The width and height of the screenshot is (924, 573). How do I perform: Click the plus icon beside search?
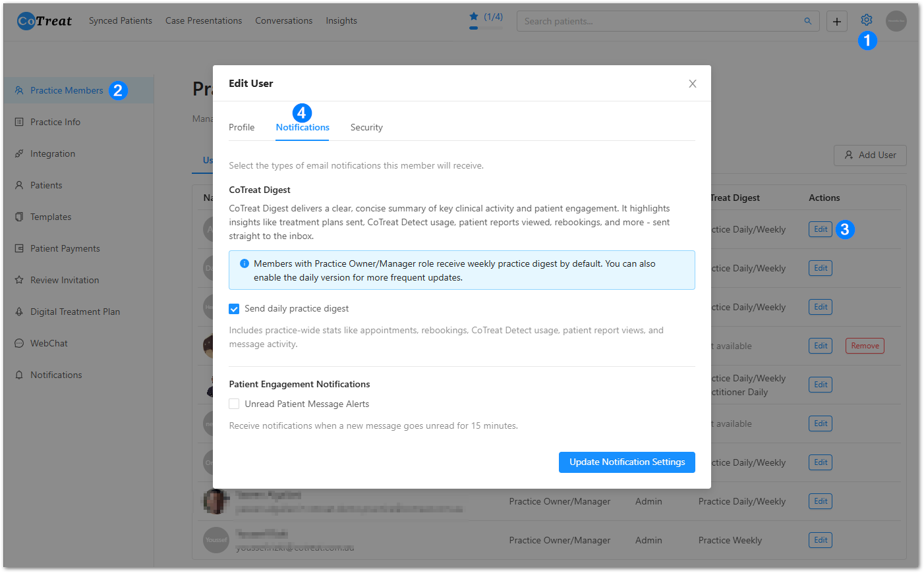836,21
